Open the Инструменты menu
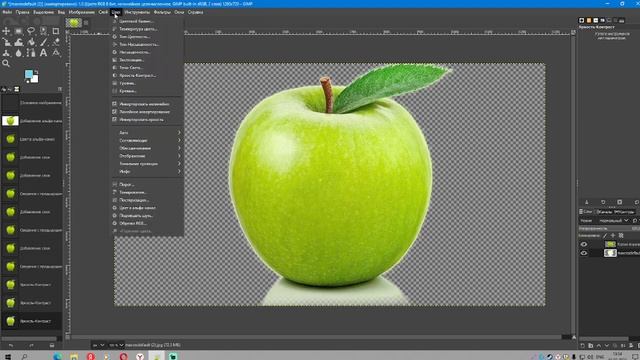Image resolution: width=640 pixels, height=360 pixels. 137,12
